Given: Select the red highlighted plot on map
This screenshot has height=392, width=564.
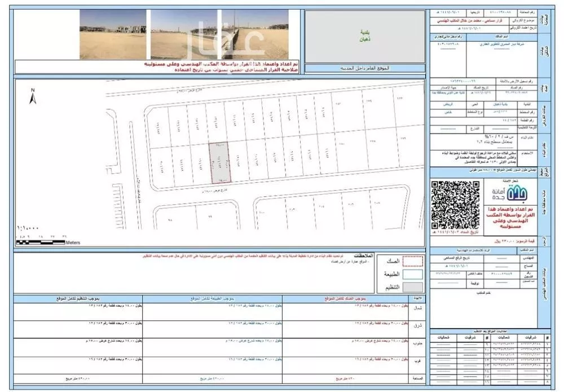Looking at the screenshot, I should coord(219,162).
